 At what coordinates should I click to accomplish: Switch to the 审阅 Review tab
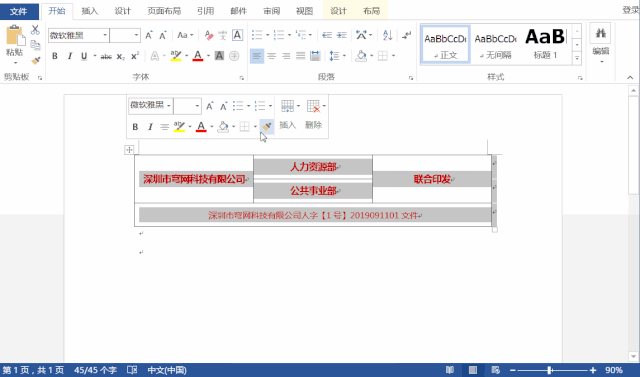coord(271,11)
